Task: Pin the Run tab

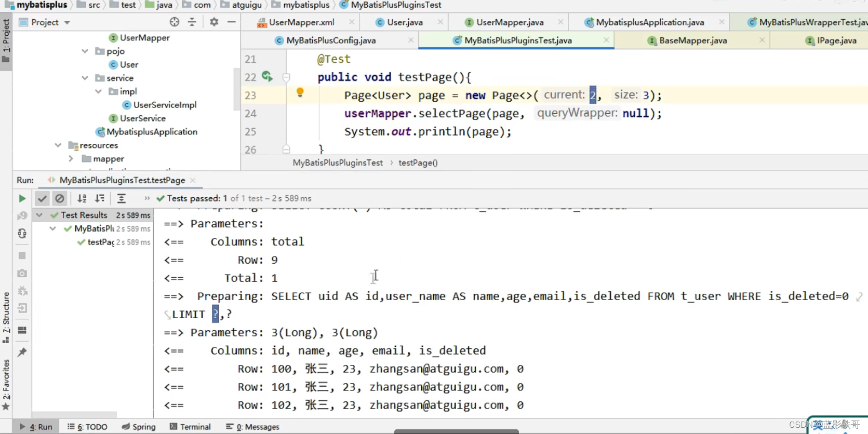Action: pos(22,352)
